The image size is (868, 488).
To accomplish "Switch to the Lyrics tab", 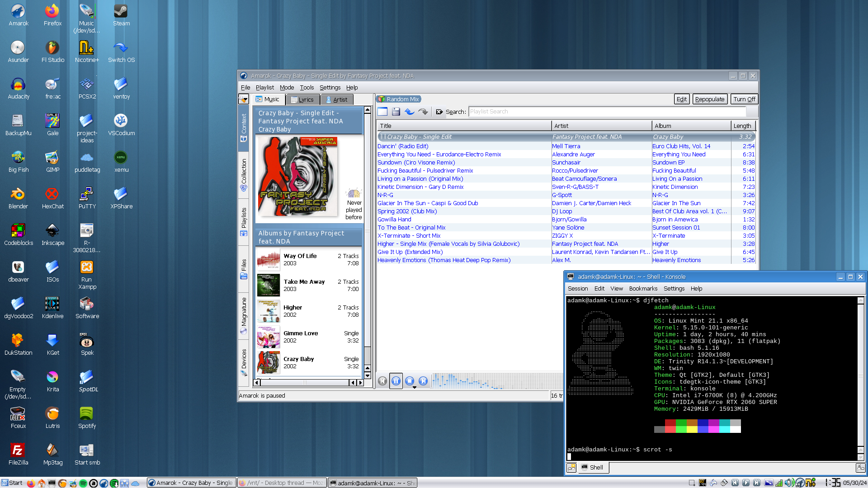I will click(302, 99).
